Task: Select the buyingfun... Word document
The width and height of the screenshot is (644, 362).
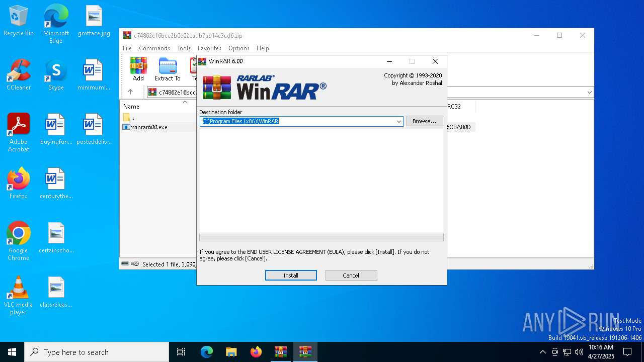Action: coord(56,129)
